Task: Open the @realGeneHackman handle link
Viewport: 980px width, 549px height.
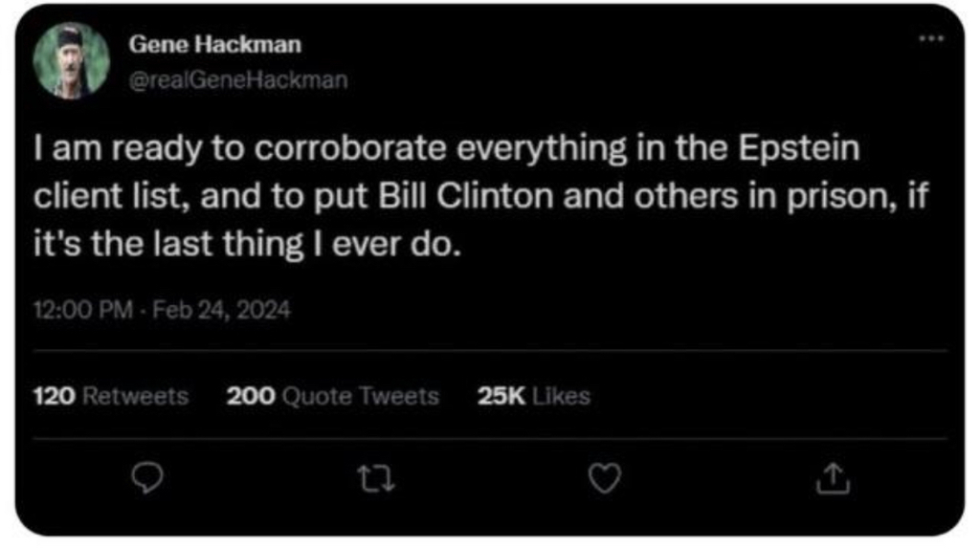Action: (x=237, y=80)
